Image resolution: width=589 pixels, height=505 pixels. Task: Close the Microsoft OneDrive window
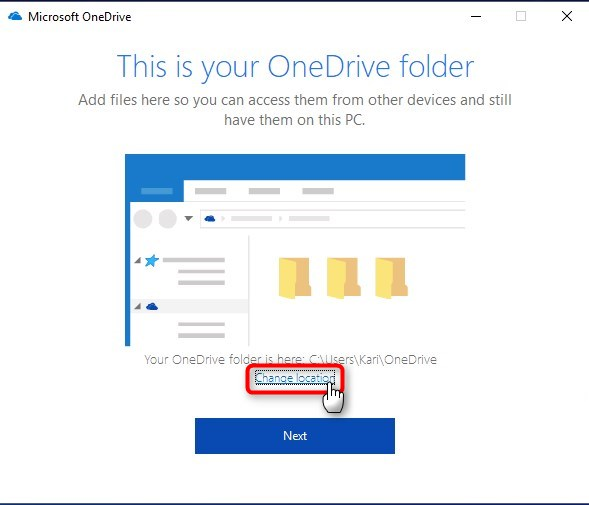pyautogui.click(x=567, y=16)
